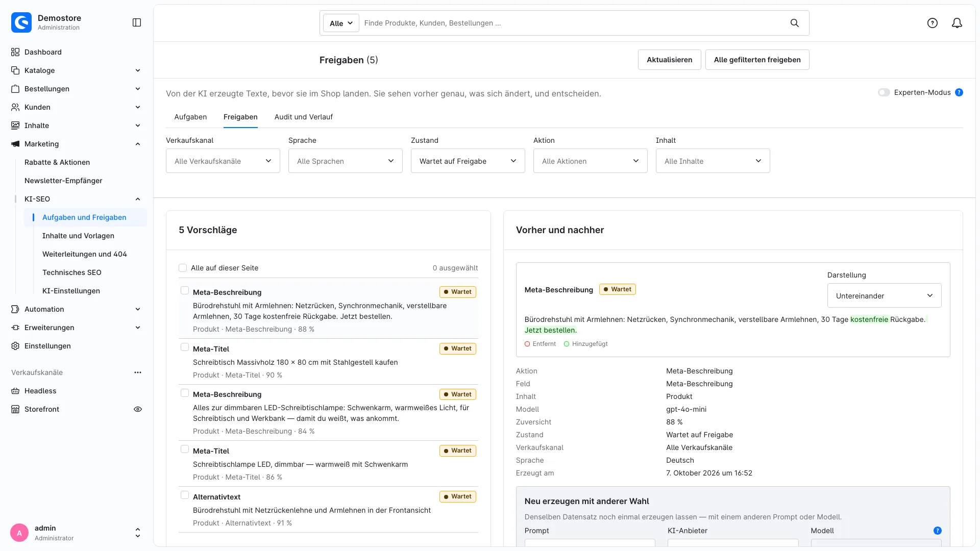Open the 'Alle' search scope dropdown
Screen dimensions: 980x551
click(341, 23)
